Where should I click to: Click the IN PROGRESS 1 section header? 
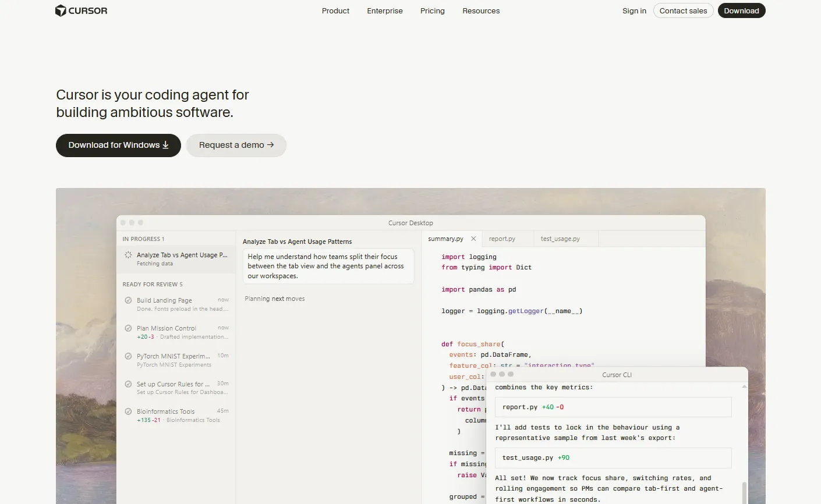coord(143,239)
